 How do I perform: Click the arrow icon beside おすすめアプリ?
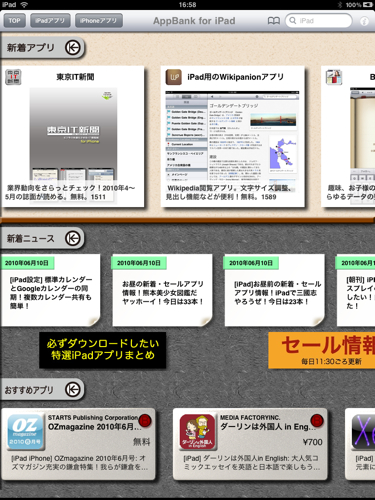(72, 389)
